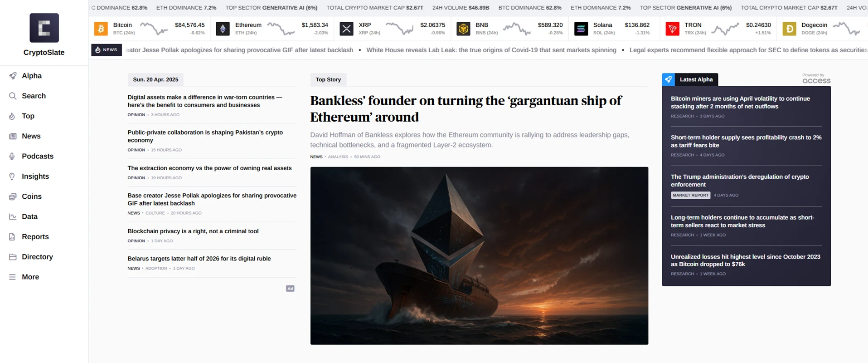The width and height of the screenshot is (868, 363).
Task: Click the Podcasts microphone icon in sidebar
Action: pos(13,156)
